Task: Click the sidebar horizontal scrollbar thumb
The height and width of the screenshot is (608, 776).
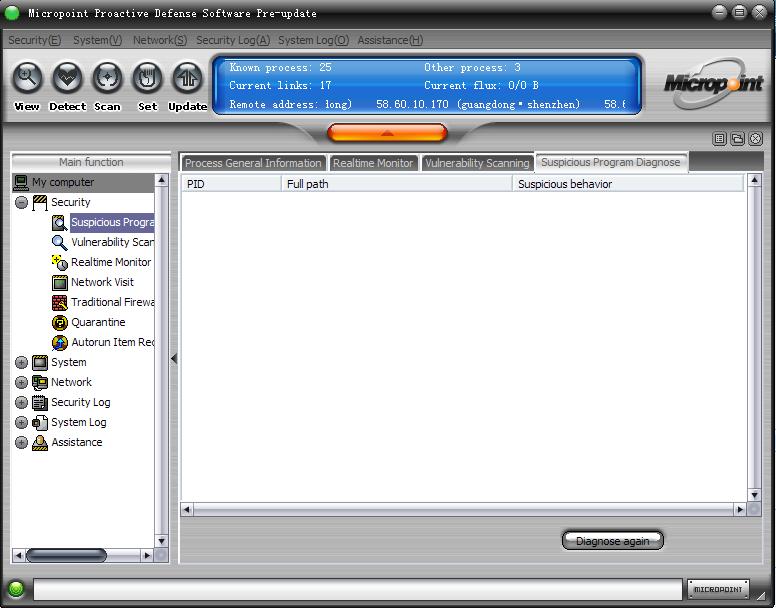Action: pos(66,556)
